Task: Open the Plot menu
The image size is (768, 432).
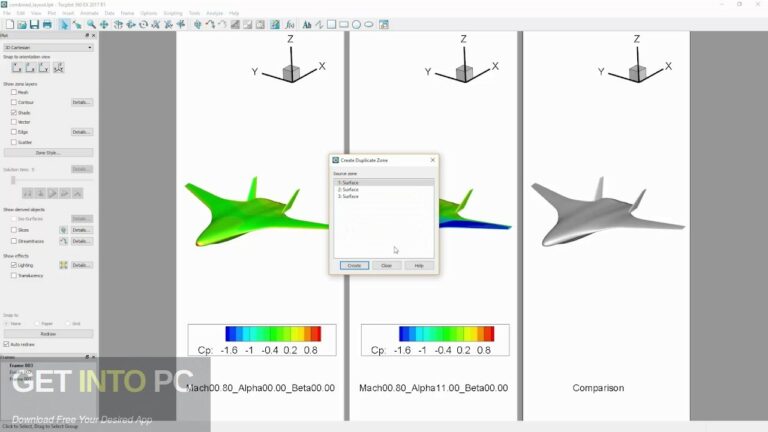Action: (51, 13)
